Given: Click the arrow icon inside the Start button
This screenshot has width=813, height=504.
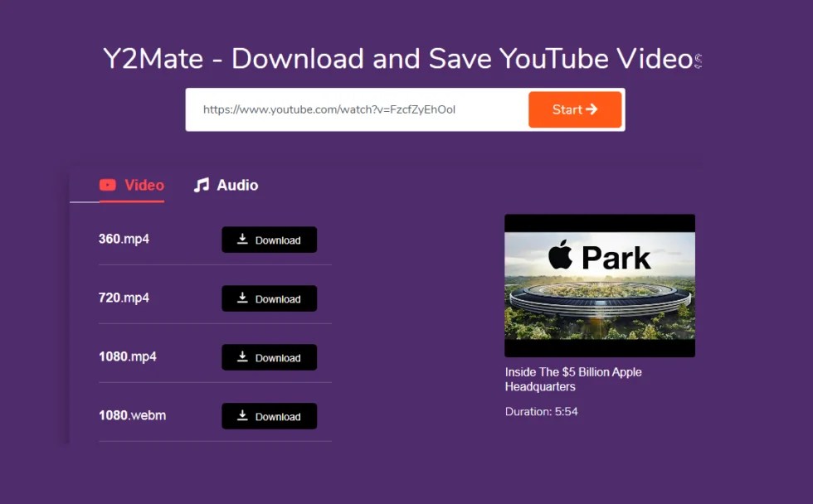Looking at the screenshot, I should coord(591,109).
